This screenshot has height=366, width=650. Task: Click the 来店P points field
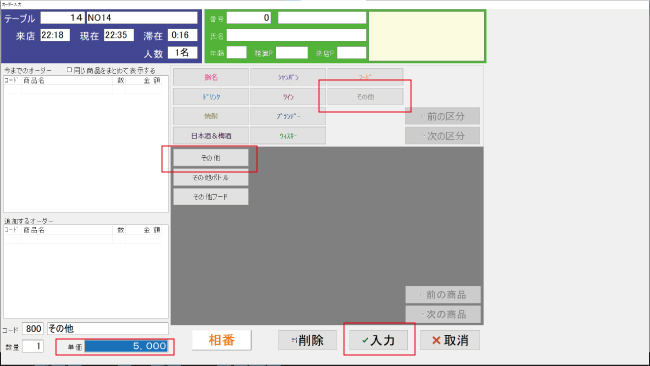pos(352,53)
